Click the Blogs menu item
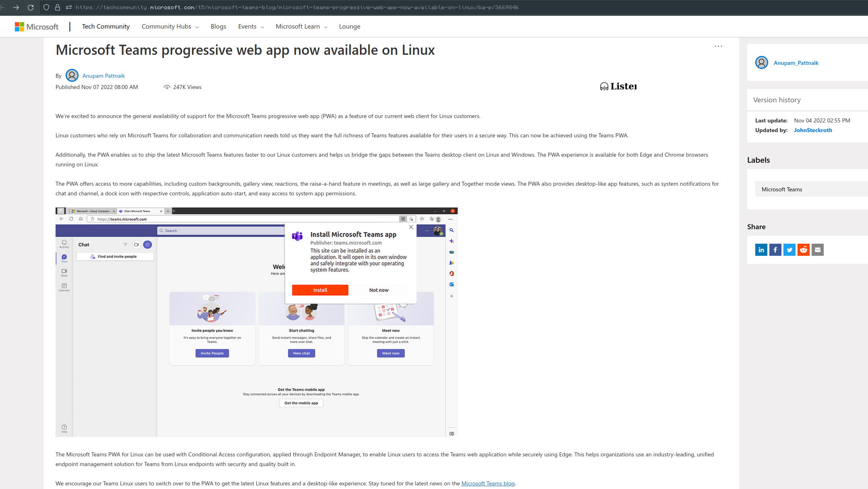Viewport: 868px width, 489px height. pos(218,26)
